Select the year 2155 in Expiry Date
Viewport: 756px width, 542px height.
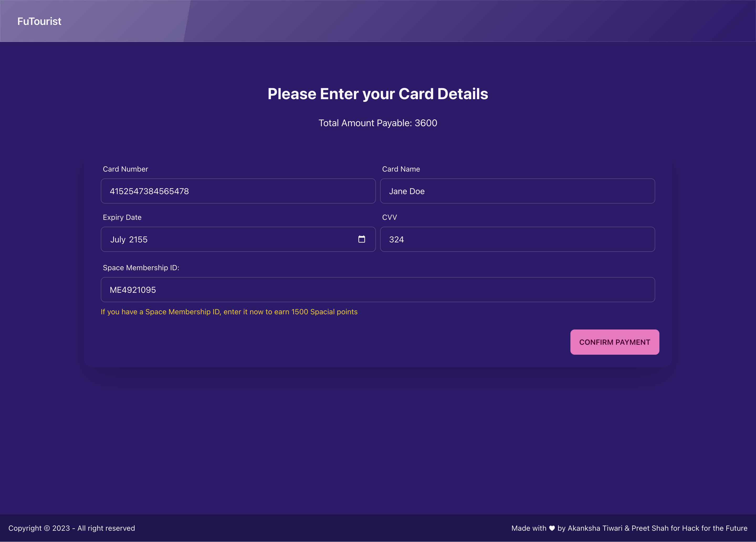click(x=138, y=240)
